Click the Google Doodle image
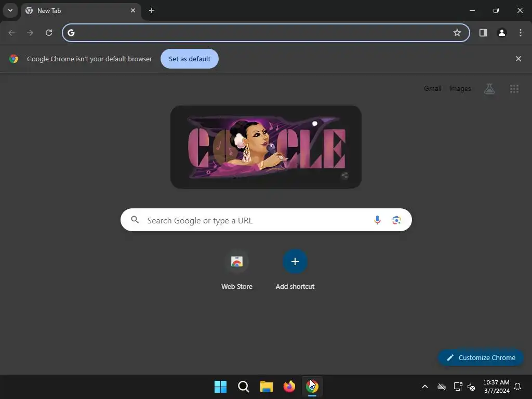Viewport: 532px width, 399px height. pos(266,147)
